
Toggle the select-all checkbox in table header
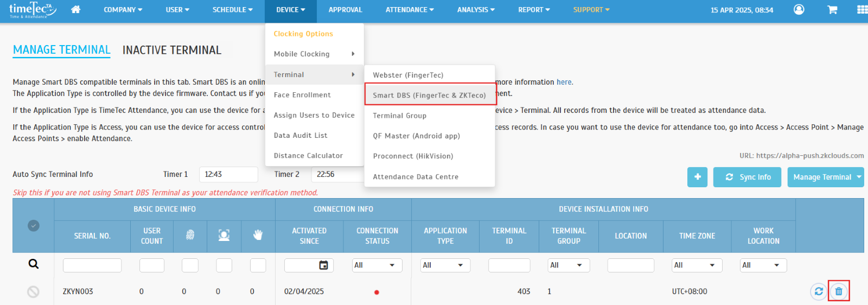tap(34, 226)
